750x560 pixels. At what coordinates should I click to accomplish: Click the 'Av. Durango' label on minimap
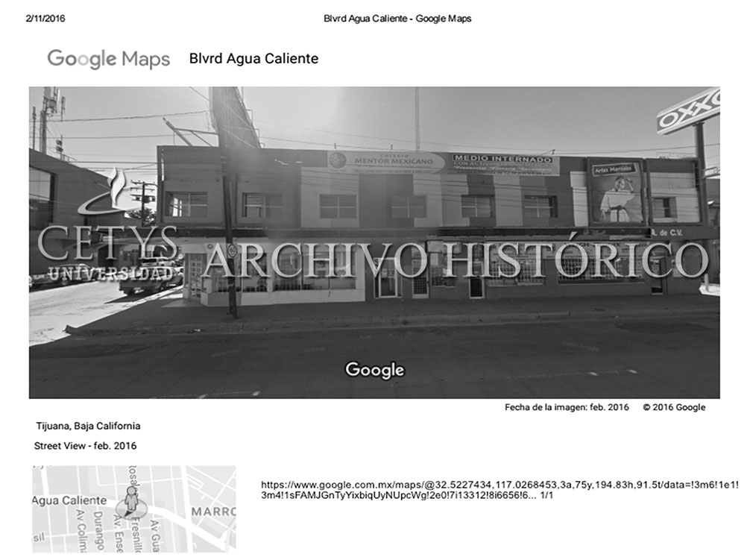pos(98,530)
